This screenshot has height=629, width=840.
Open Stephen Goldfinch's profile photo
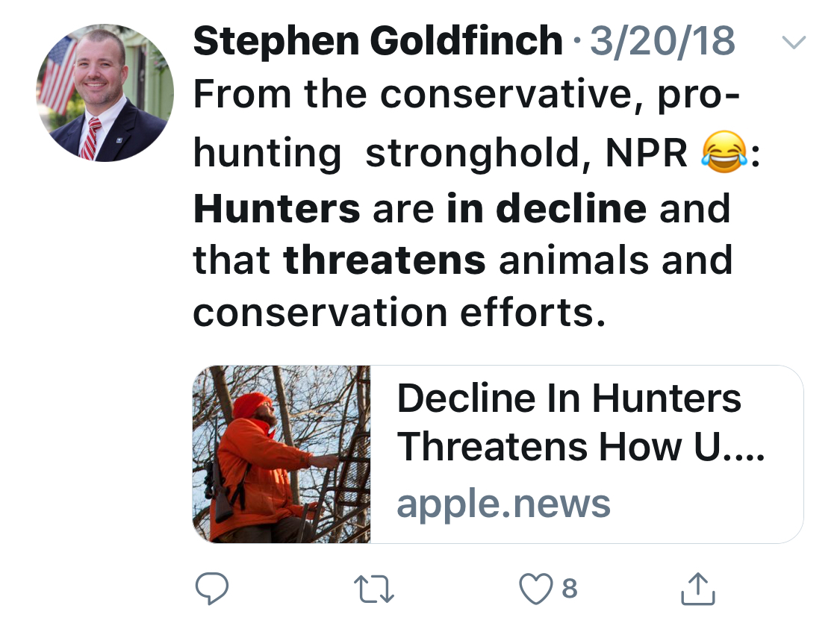105,93
